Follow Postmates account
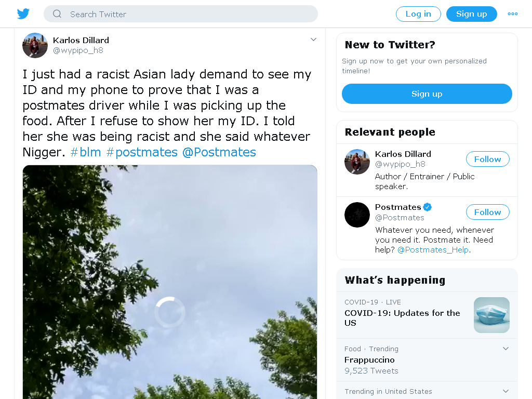 [487, 212]
